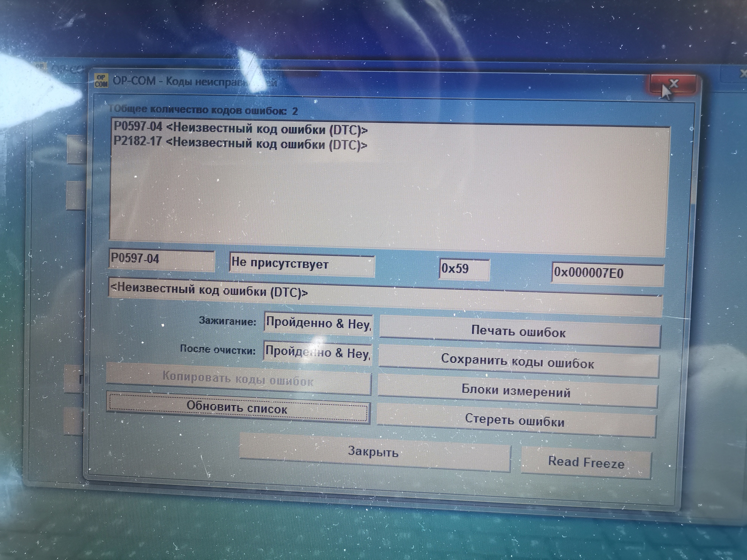Click the 'Закрыть' button
Image resolution: width=747 pixels, height=560 pixels.
coord(374,452)
